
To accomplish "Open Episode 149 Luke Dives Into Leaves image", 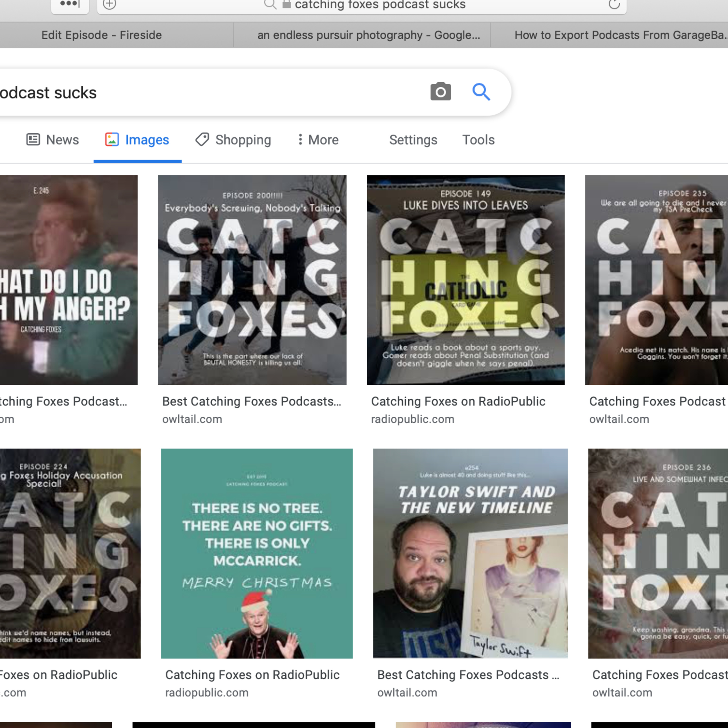I will click(x=466, y=280).
